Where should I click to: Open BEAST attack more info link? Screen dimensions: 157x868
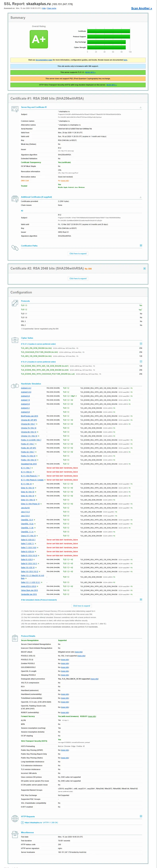[78, 652]
